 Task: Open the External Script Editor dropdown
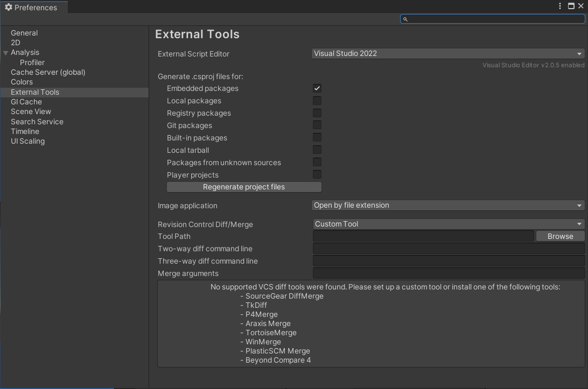448,53
